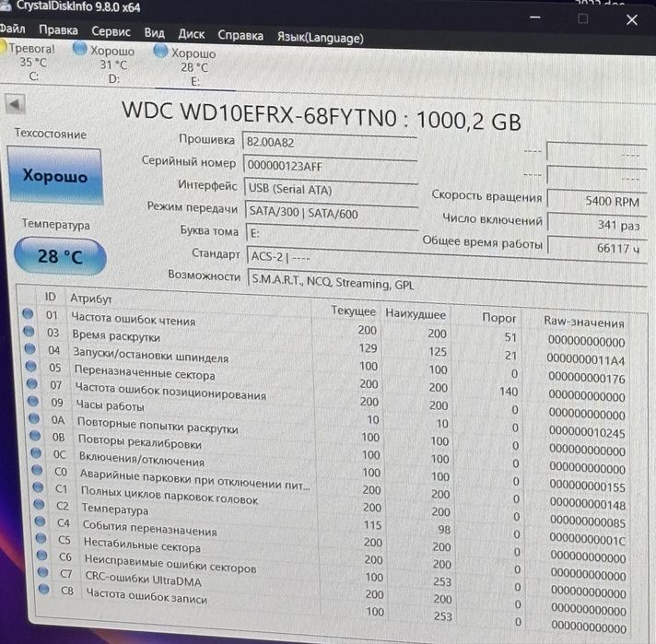Click status icon for attribute 0B
This screenshot has height=644, width=656.
point(35,436)
